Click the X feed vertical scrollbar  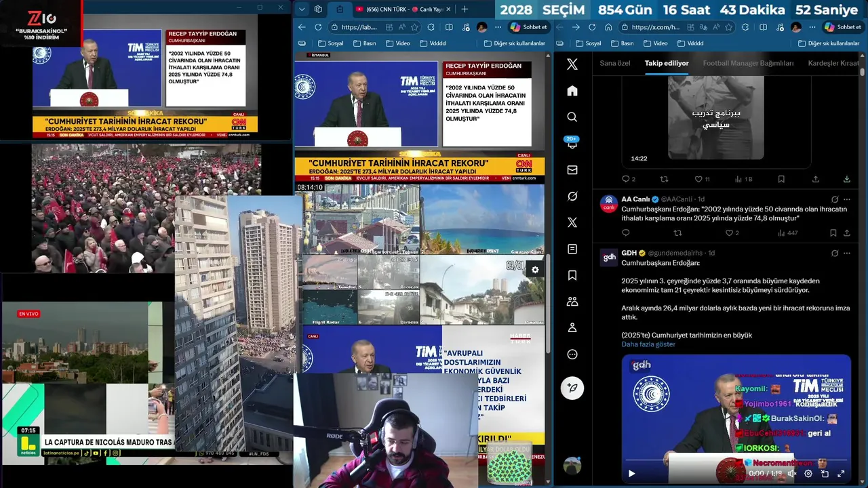tap(862, 71)
